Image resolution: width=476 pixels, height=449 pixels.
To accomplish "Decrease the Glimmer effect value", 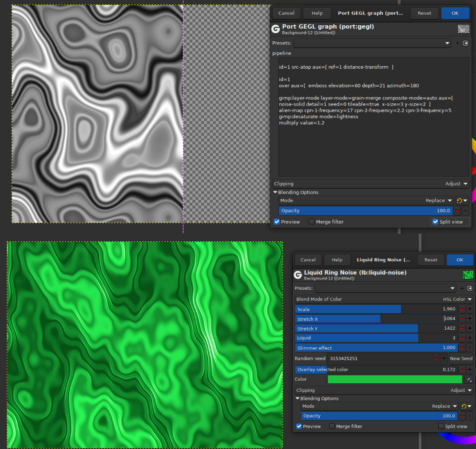I will pos(462,348).
